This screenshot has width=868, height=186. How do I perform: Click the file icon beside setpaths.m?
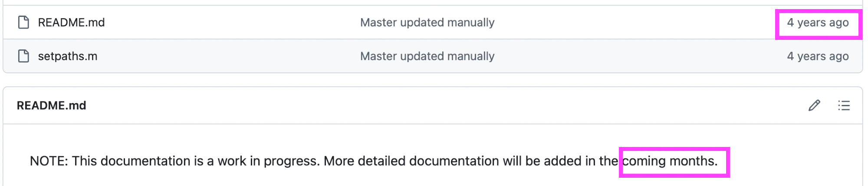coord(23,56)
